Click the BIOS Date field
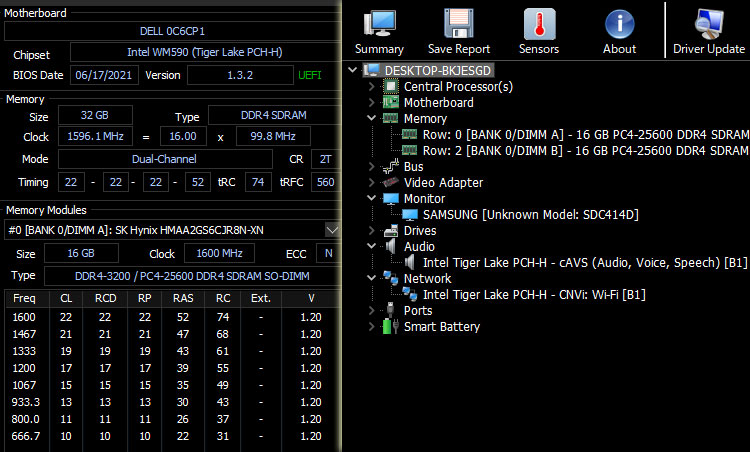Screen dimensions: 750x452 [103, 75]
